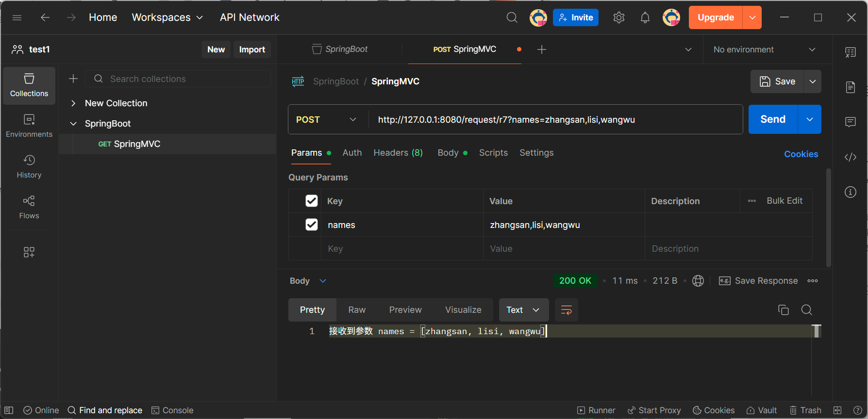Click the request URL field
This screenshot has height=419, width=868.
556,119
